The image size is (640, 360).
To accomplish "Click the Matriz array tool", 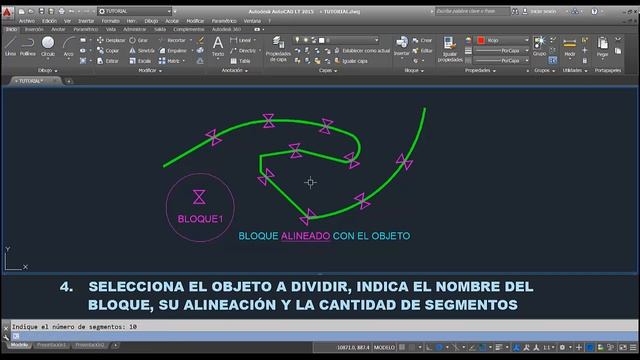I will point(169,61).
